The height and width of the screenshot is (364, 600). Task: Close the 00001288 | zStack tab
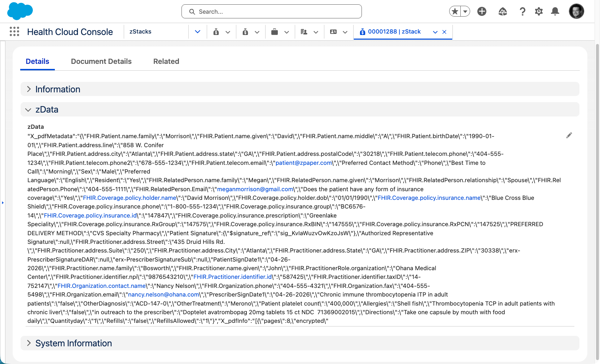click(x=444, y=32)
